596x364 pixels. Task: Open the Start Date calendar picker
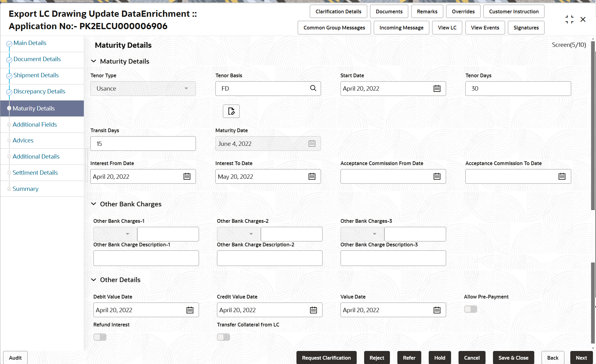(437, 89)
